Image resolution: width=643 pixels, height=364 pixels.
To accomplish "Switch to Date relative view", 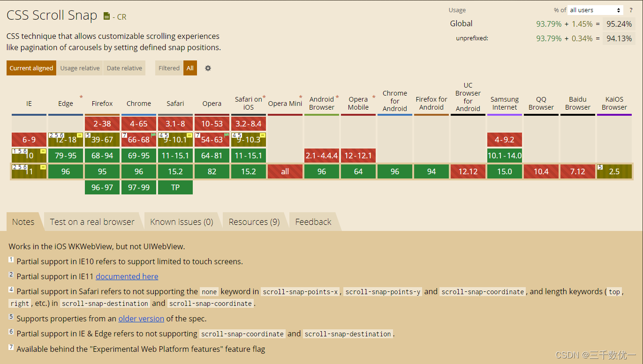I will tap(124, 68).
